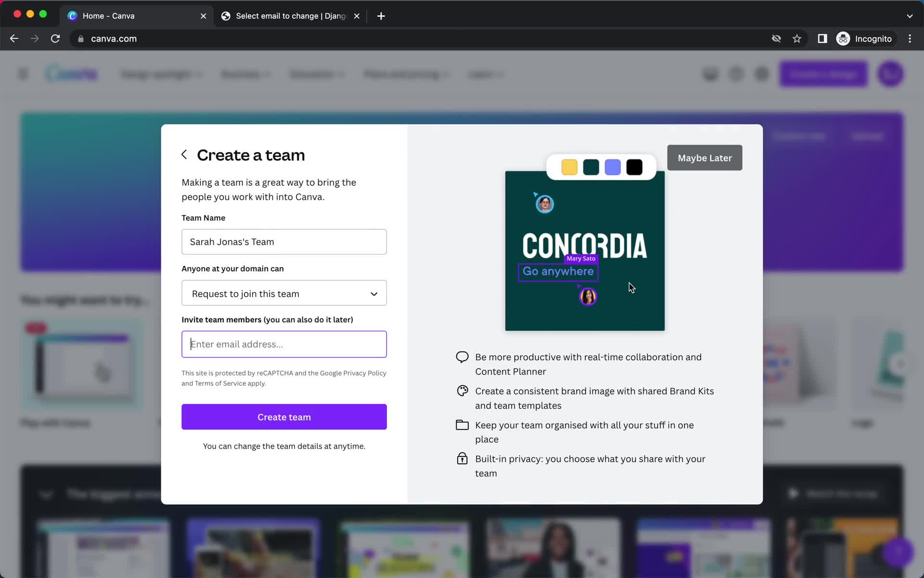
Task: Click the purple help bubble button
Action: coord(898,552)
